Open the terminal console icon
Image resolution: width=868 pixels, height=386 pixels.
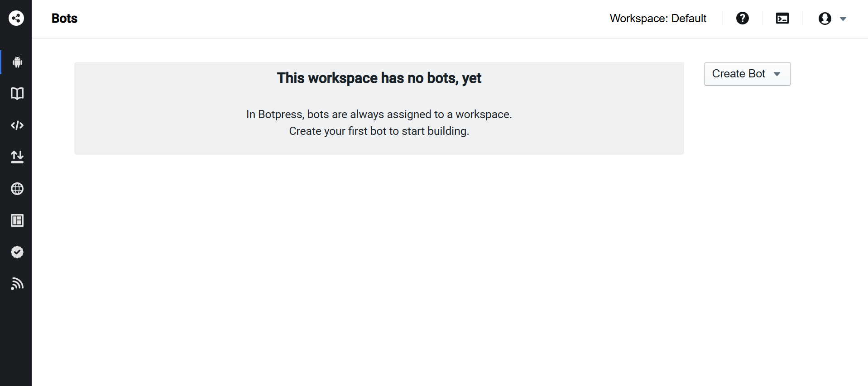coord(782,18)
